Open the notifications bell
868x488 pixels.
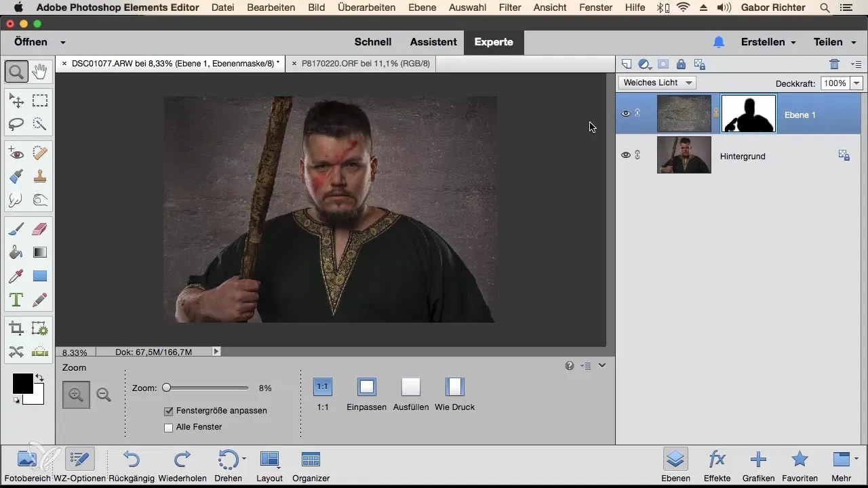719,42
